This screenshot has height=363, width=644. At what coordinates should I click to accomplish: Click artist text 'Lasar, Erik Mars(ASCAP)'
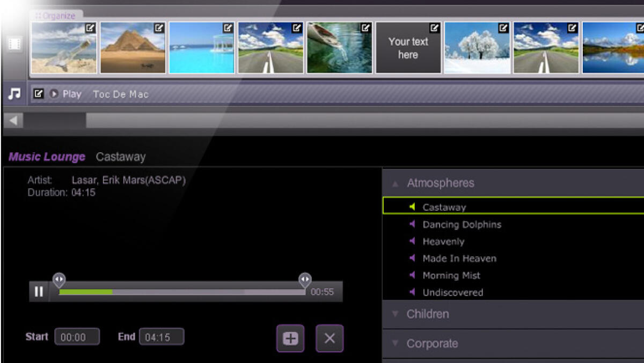click(129, 181)
